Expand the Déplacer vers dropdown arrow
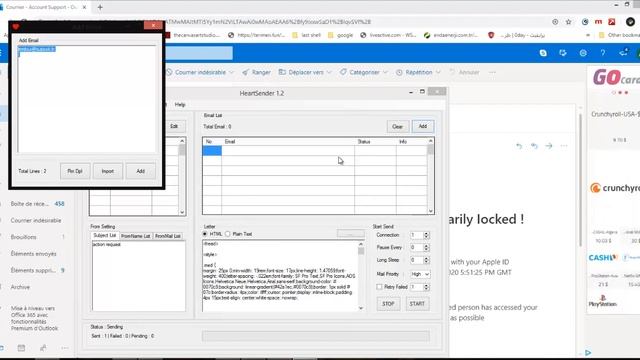This screenshot has height=360, width=640. point(329,72)
